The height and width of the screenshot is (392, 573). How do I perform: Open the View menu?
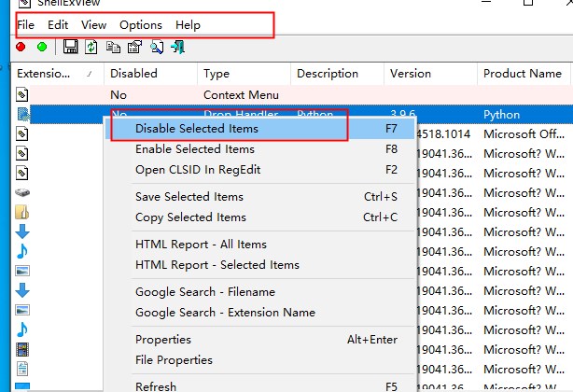pyautogui.click(x=93, y=25)
